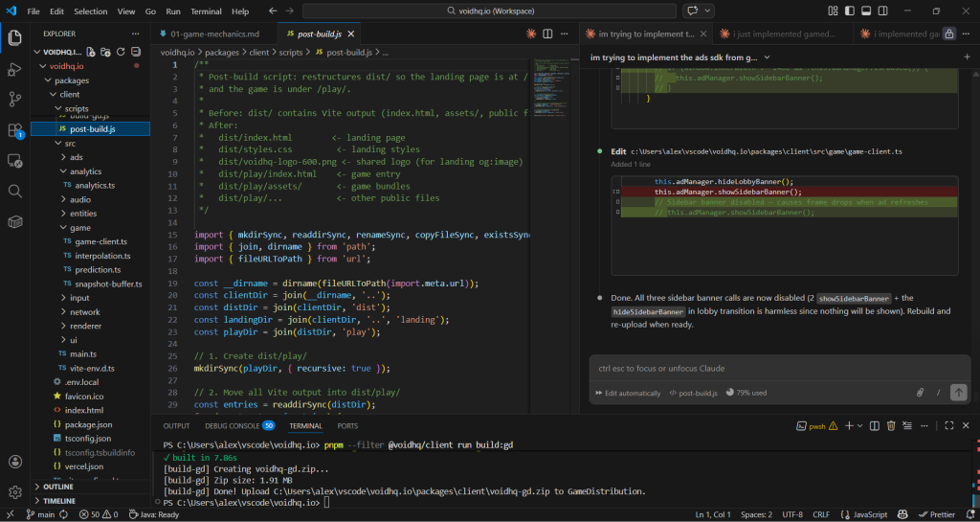This screenshot has width=980, height=522.
Task: Click the 79% used context indicator
Action: (x=748, y=393)
